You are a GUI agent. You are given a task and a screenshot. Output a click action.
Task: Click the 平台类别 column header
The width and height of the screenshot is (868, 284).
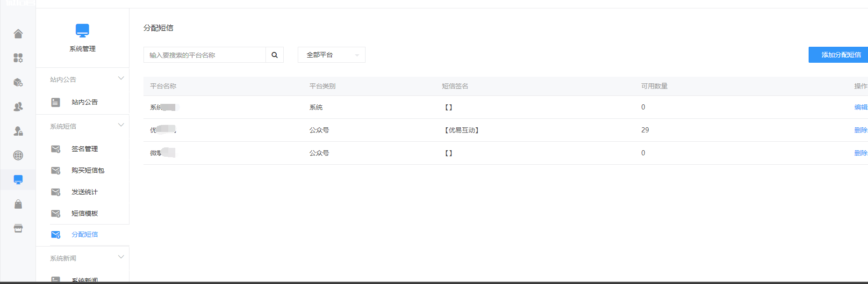[323, 86]
